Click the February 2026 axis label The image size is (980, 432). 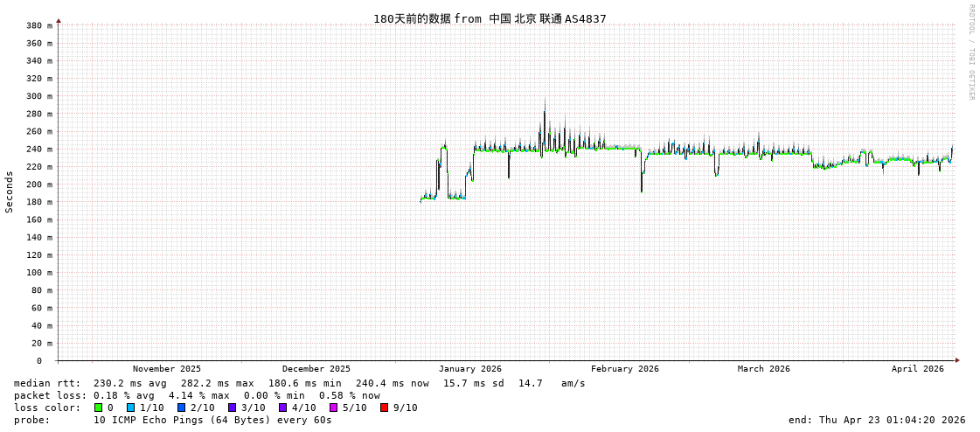tap(624, 369)
